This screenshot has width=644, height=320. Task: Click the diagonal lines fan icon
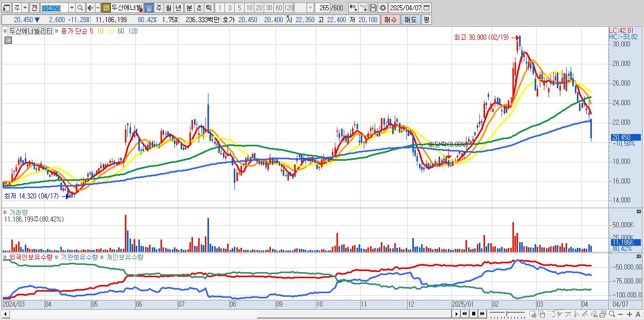pos(586,314)
